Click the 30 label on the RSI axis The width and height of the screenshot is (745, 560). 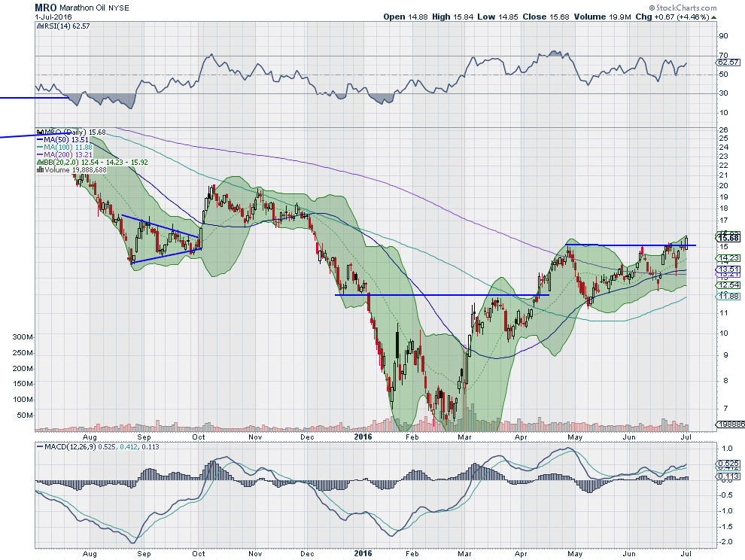tap(723, 93)
